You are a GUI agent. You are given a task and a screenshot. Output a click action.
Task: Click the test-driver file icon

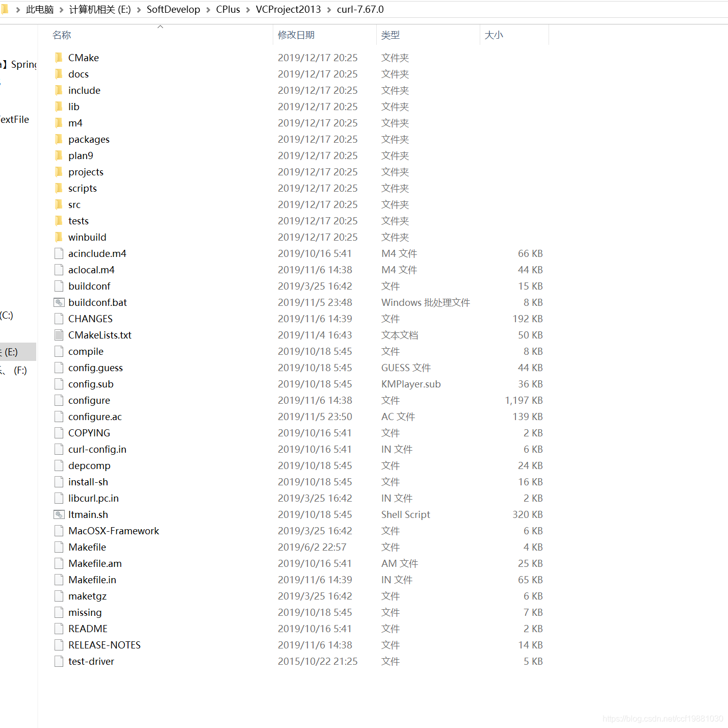point(59,661)
